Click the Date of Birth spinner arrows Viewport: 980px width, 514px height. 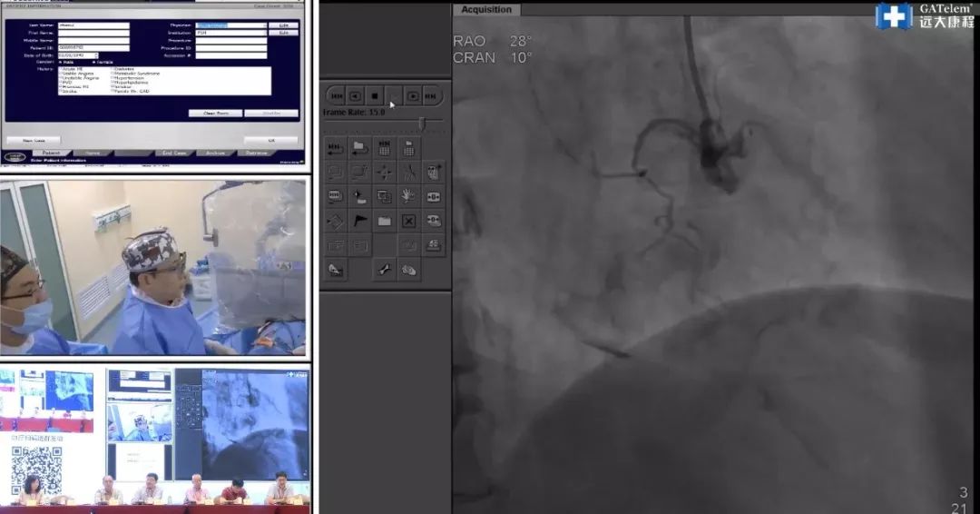[x=97, y=55]
